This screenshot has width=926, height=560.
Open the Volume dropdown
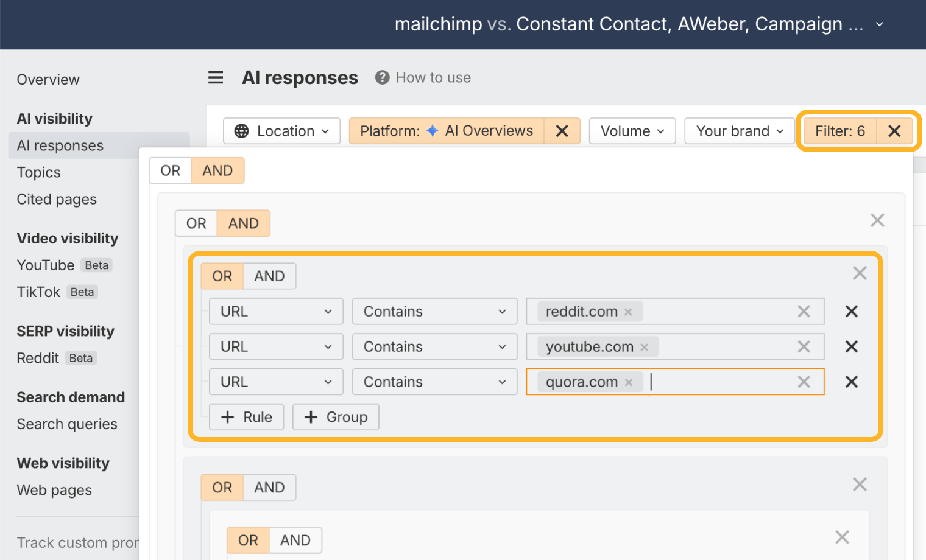[x=632, y=131]
